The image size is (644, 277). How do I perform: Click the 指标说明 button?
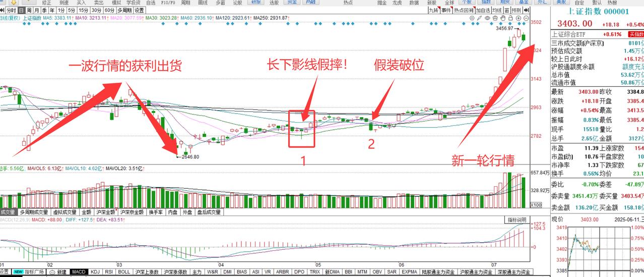[517, 220]
